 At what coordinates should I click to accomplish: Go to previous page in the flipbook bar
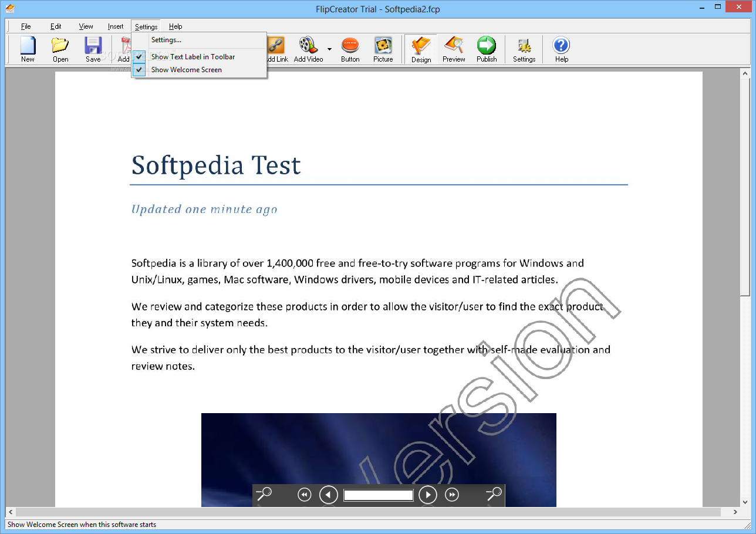pyautogui.click(x=329, y=495)
